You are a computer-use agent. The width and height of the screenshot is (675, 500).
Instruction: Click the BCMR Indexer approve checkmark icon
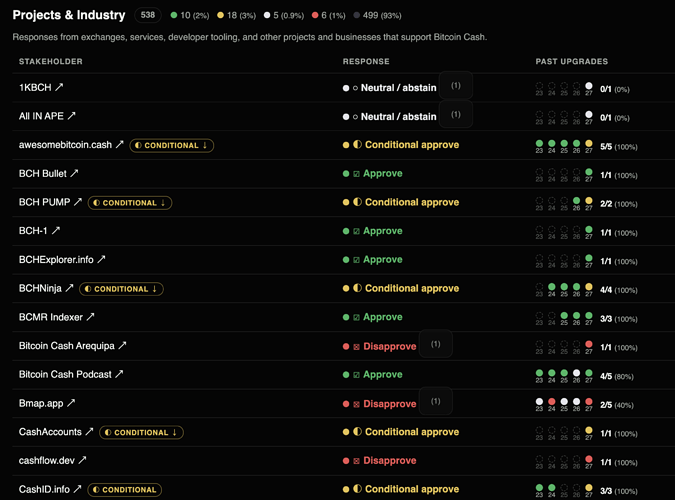tap(356, 317)
